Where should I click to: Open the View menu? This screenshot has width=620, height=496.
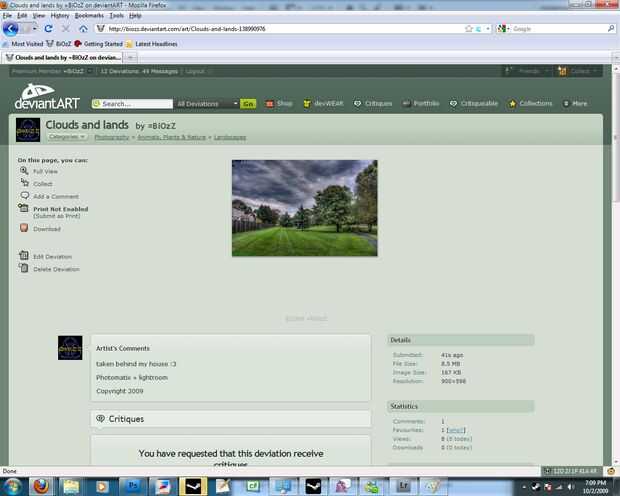39,15
